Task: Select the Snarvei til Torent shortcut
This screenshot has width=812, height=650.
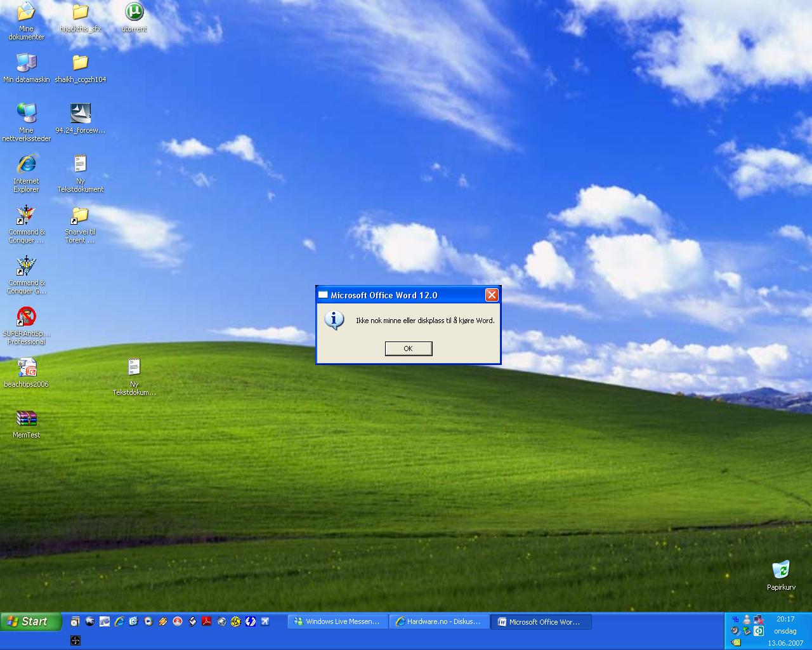Action: pyautogui.click(x=80, y=224)
